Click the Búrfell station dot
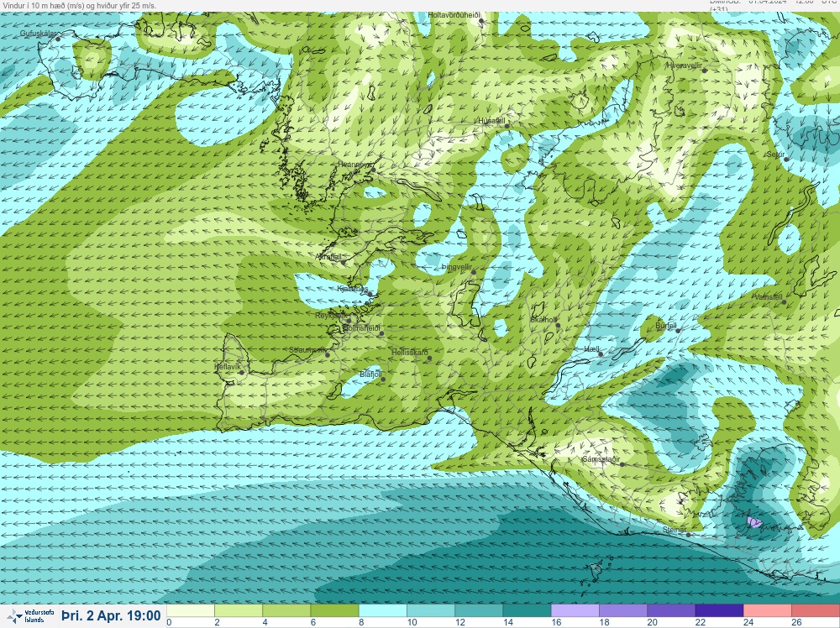 pos(678,331)
